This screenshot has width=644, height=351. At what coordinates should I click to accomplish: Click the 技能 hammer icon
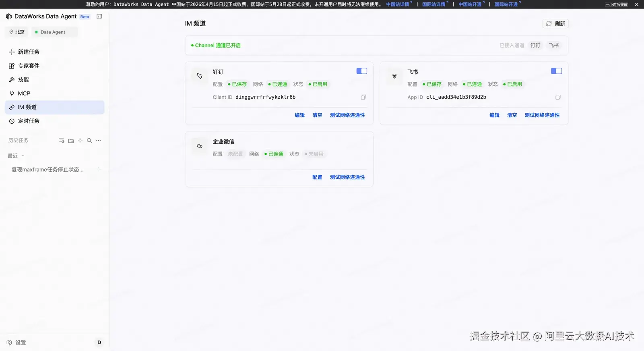(x=12, y=80)
